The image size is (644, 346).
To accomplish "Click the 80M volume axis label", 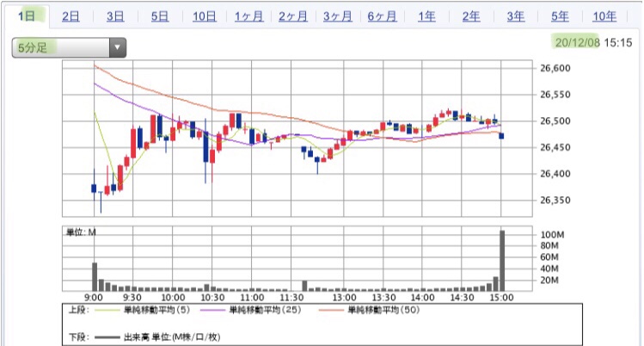I will point(549,246).
